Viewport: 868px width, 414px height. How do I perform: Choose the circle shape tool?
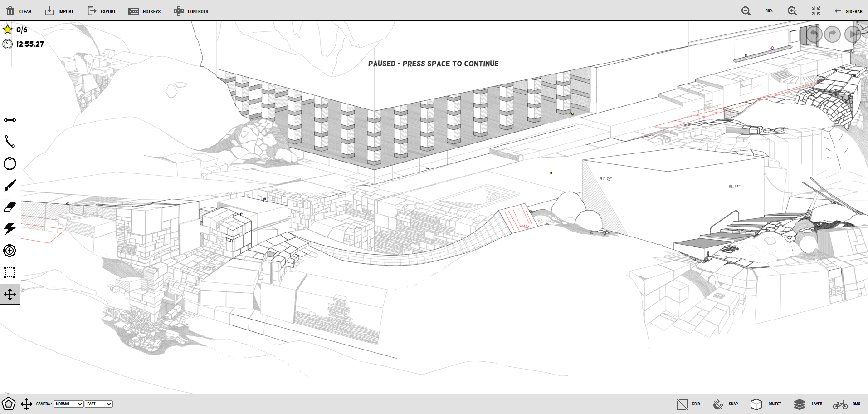point(10,163)
